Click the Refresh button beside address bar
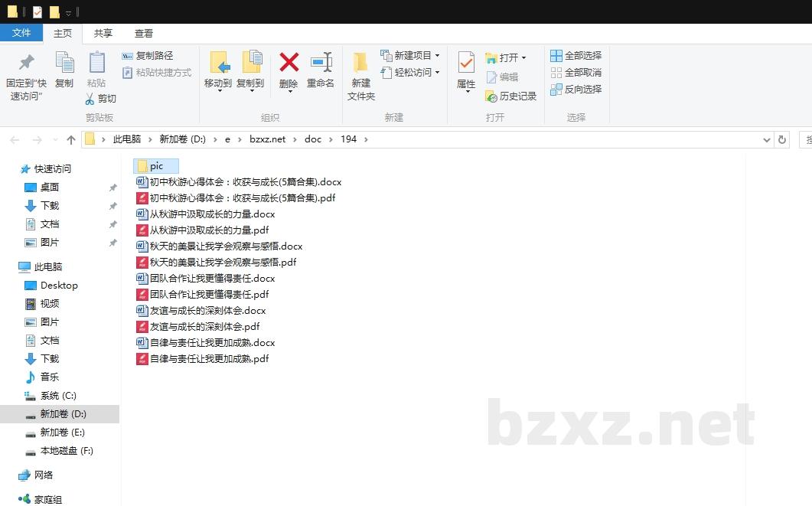This screenshot has width=812, height=506. (781, 139)
